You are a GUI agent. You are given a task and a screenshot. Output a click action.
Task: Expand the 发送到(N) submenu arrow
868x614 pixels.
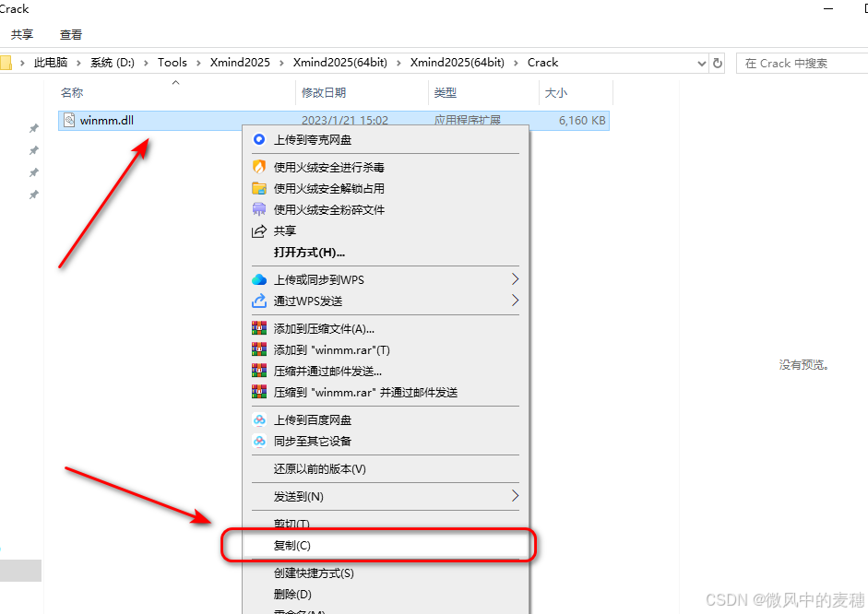click(515, 496)
